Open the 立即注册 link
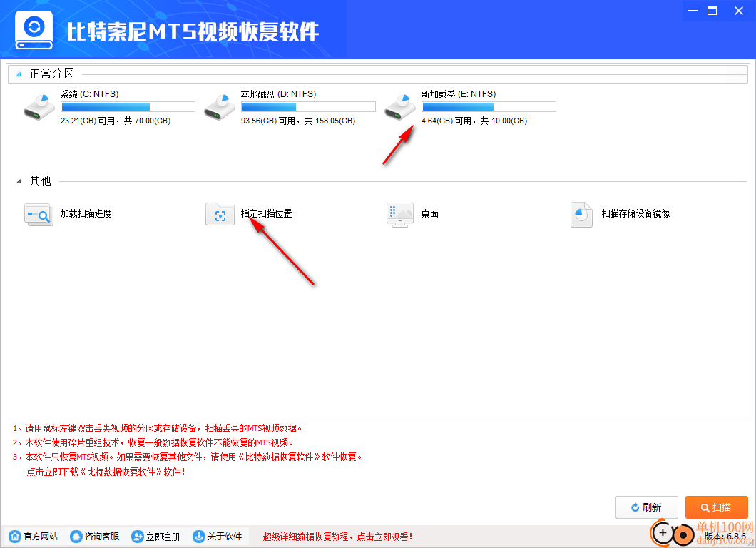 tap(163, 537)
